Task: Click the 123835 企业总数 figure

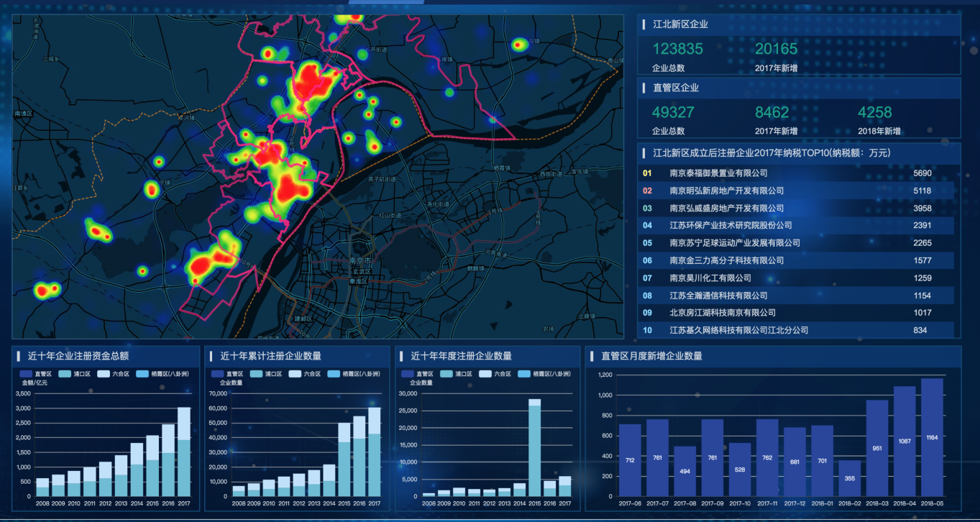Action: (677, 49)
